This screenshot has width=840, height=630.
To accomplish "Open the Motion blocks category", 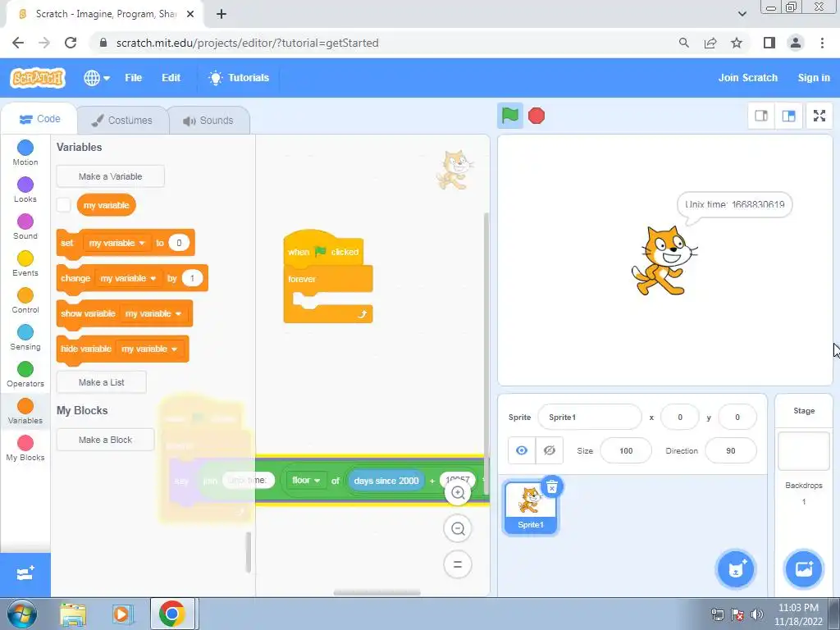I will (x=25, y=153).
